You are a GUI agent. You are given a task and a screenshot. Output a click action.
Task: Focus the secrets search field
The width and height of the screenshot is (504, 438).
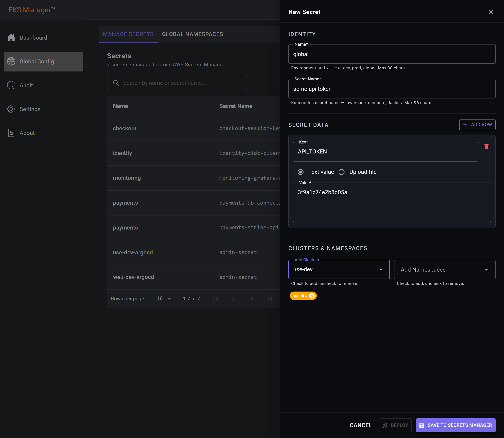point(177,83)
